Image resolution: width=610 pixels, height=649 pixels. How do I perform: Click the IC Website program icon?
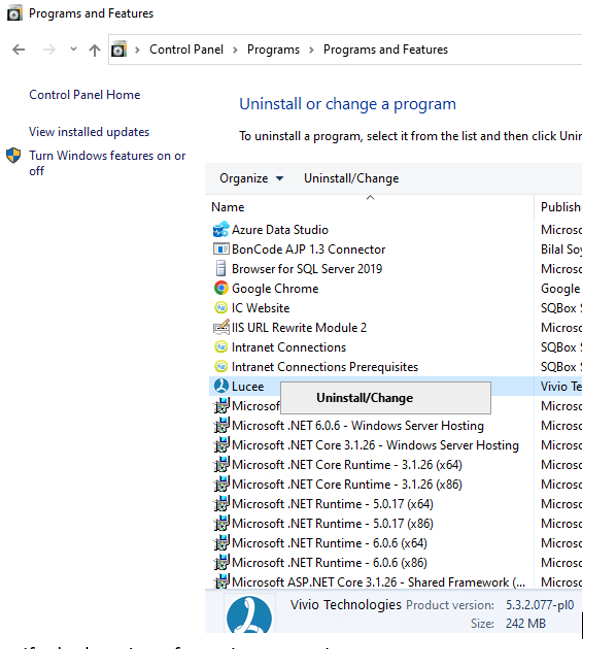pos(221,308)
